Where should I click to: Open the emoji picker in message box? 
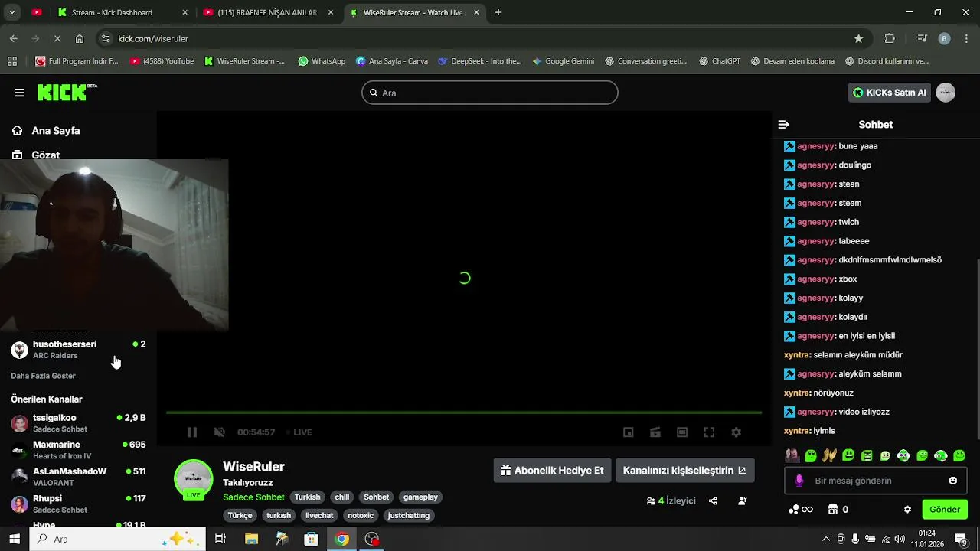tap(953, 481)
